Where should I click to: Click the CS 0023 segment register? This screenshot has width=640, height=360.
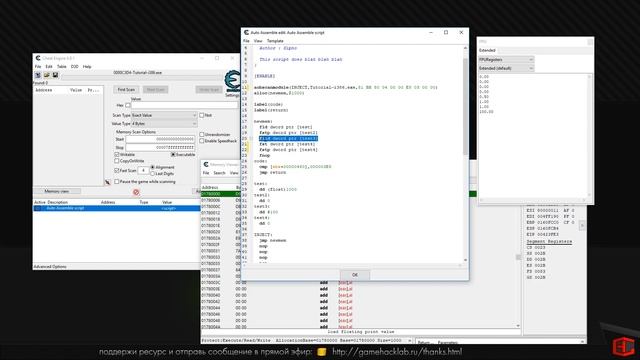point(536,247)
